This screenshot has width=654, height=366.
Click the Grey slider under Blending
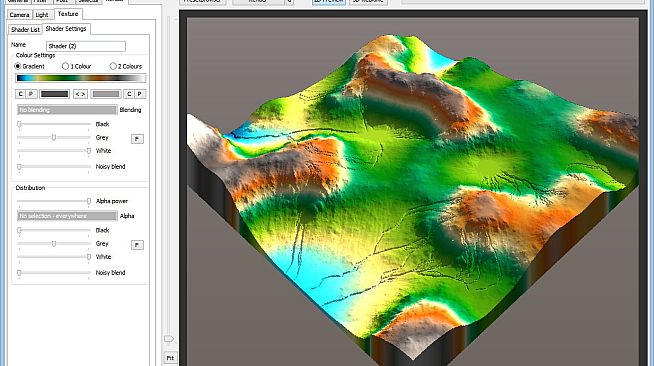coord(54,138)
